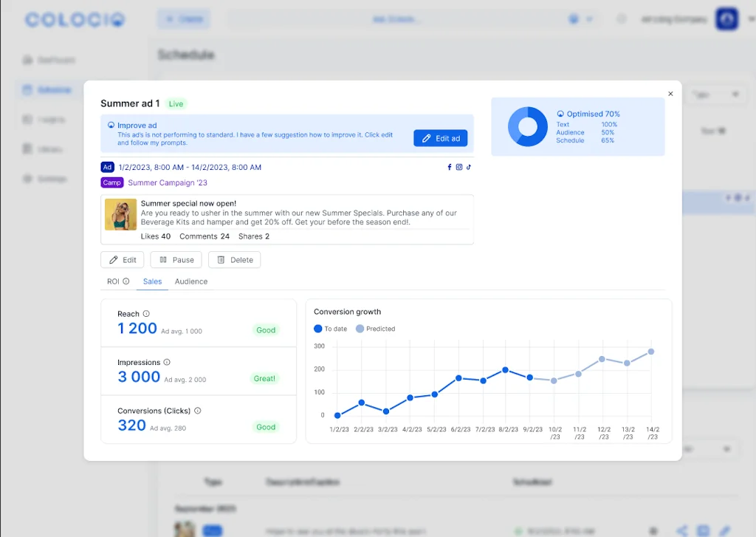The height and width of the screenshot is (537, 756).
Task: Click the Instagram platform icon
Action: (x=458, y=168)
